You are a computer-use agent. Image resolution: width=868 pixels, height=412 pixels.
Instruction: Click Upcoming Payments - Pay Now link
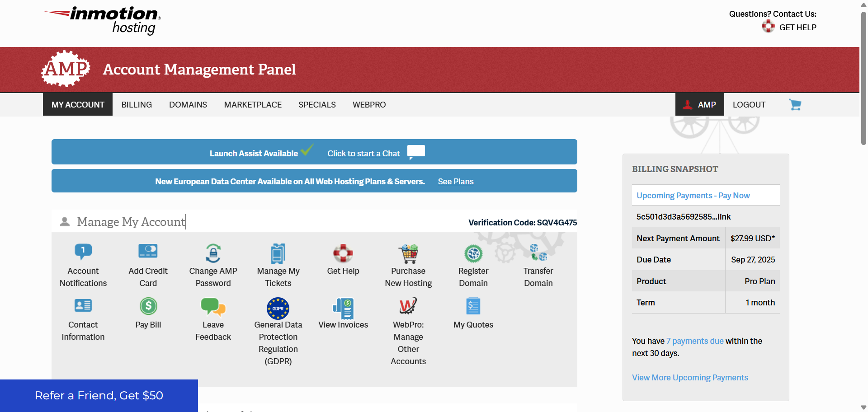(x=693, y=195)
